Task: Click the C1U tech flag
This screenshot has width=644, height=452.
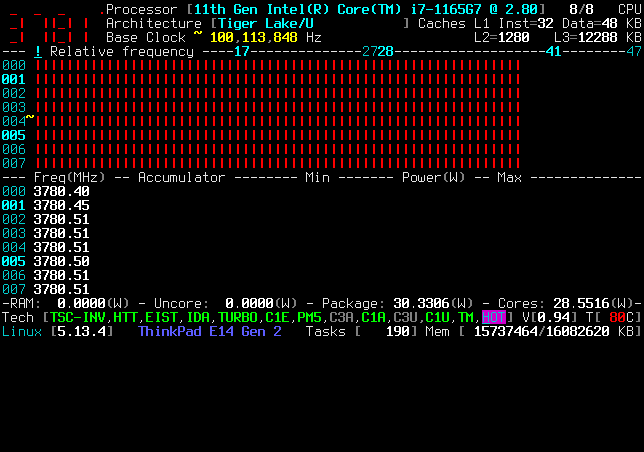Action: [x=437, y=318]
